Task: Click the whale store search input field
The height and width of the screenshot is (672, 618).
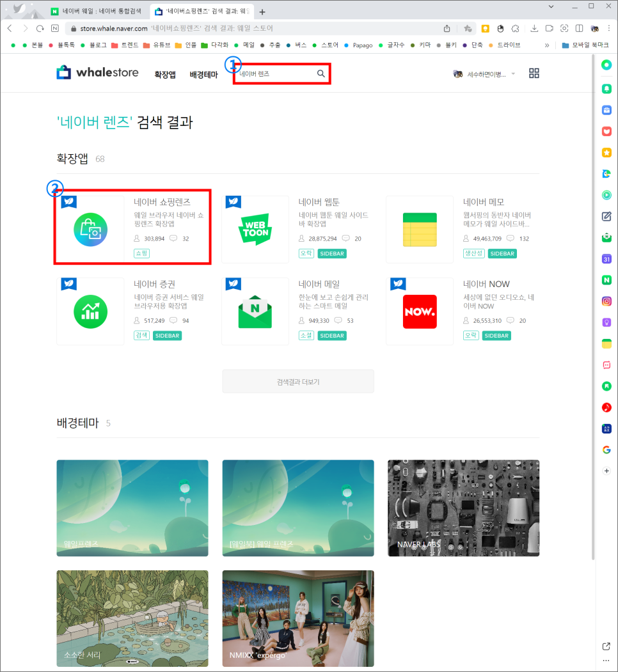Action: [x=276, y=74]
